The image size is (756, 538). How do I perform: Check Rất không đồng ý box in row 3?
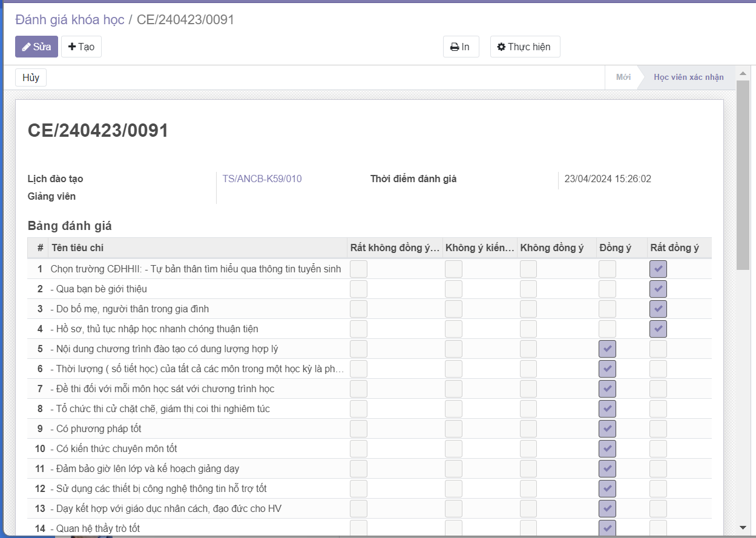358,309
